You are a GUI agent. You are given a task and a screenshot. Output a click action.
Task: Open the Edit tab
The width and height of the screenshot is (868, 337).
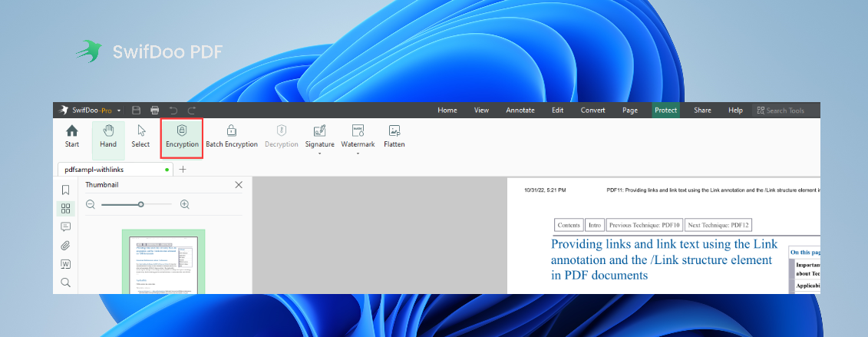pos(557,110)
